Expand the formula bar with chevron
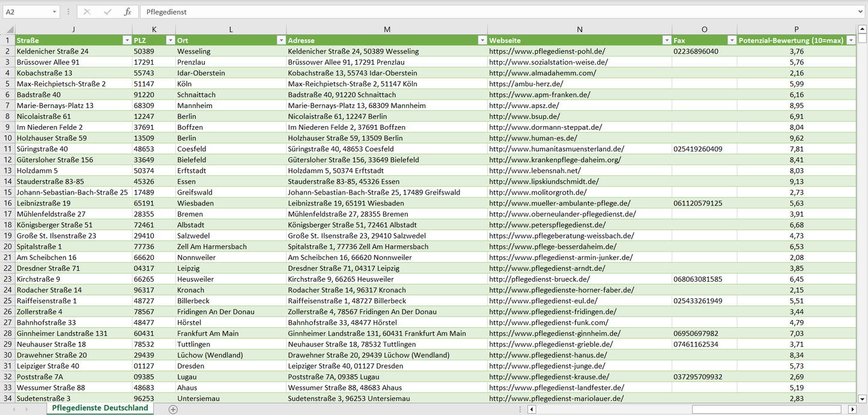 (x=861, y=12)
